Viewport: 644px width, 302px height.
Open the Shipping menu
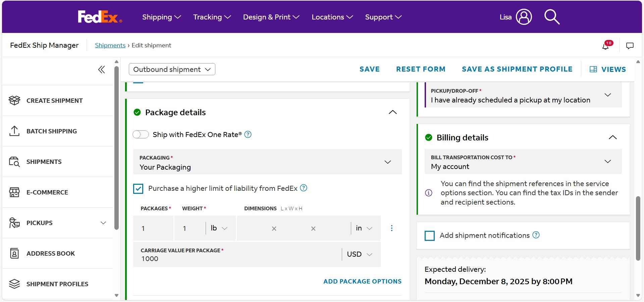[x=161, y=17]
